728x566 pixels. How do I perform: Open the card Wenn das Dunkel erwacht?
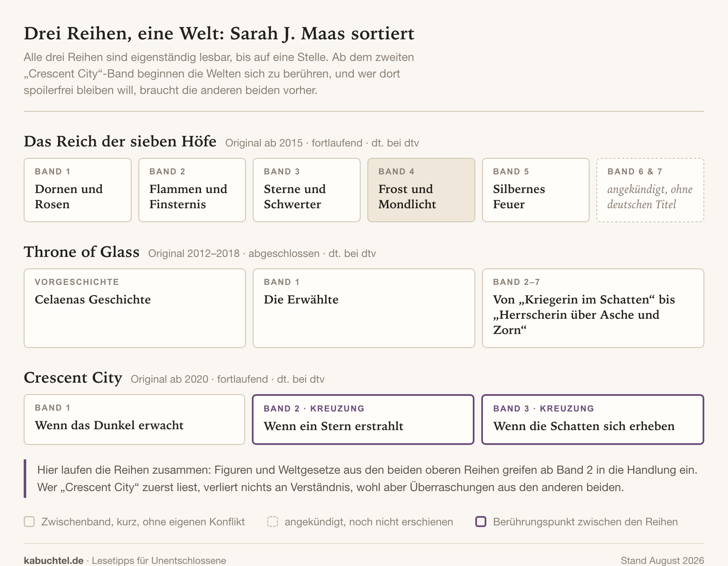pyautogui.click(x=134, y=420)
